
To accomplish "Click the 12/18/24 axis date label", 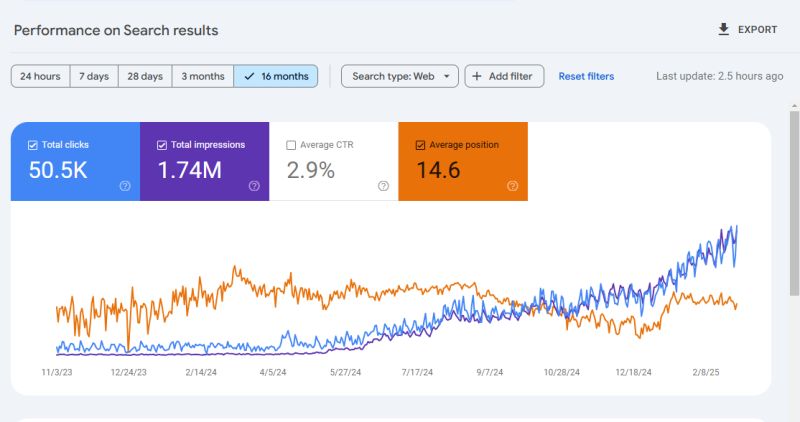I will pyautogui.click(x=634, y=372).
